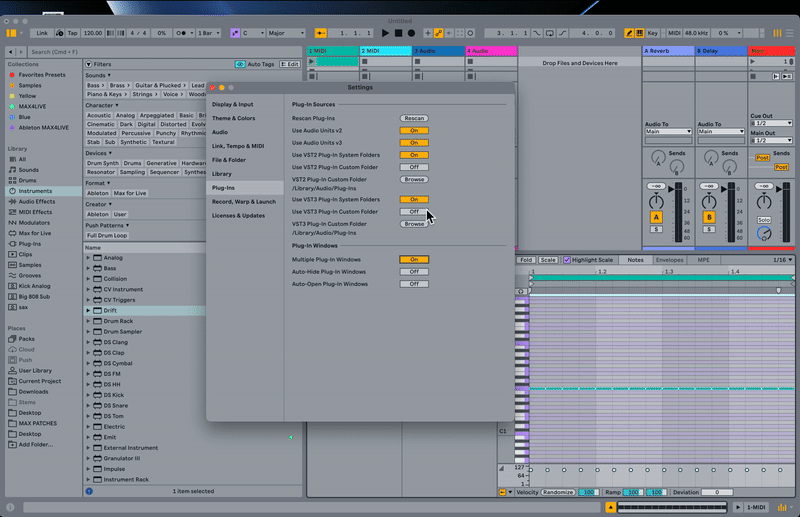
Task: Expand the Analog instrument folder
Action: coord(88,258)
